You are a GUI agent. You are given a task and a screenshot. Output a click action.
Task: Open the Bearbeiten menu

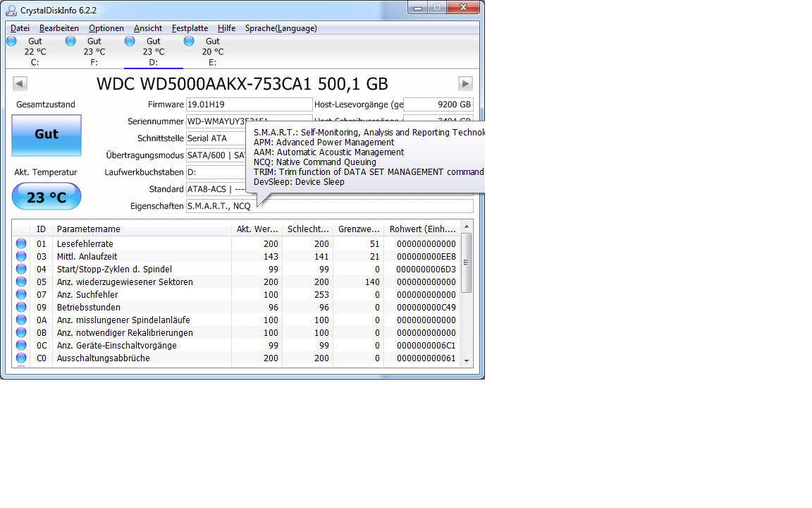pos(59,28)
